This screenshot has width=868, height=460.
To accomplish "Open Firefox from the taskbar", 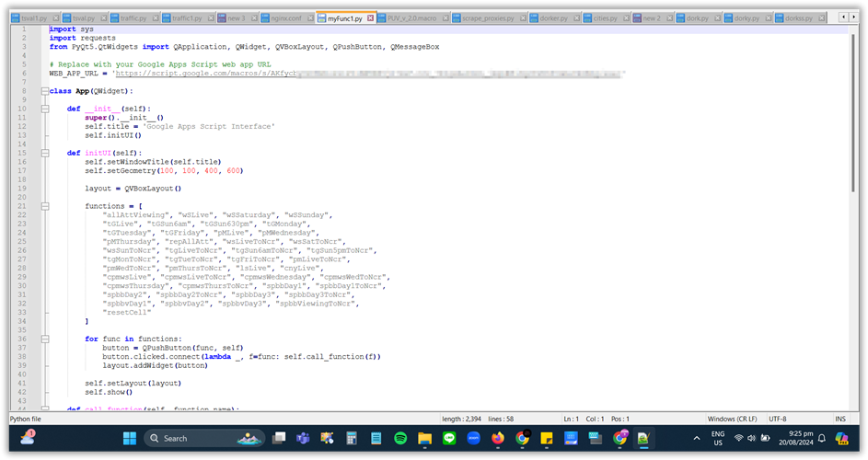I will pos(498,439).
